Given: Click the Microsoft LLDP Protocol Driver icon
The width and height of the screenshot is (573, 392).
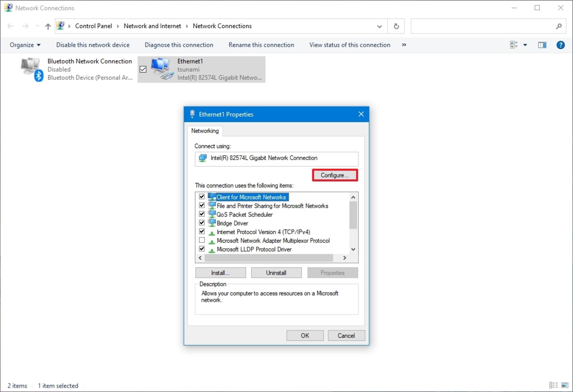Looking at the screenshot, I should [213, 249].
